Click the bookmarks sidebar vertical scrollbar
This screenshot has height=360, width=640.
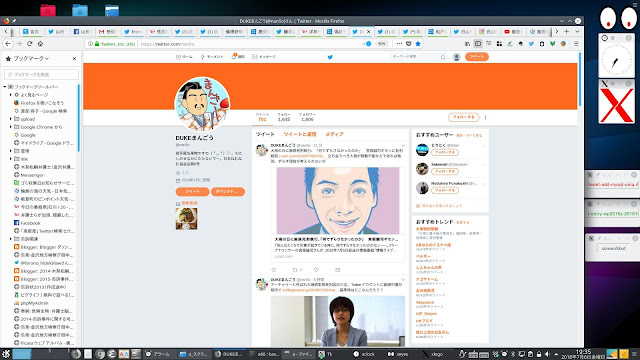click(78, 118)
